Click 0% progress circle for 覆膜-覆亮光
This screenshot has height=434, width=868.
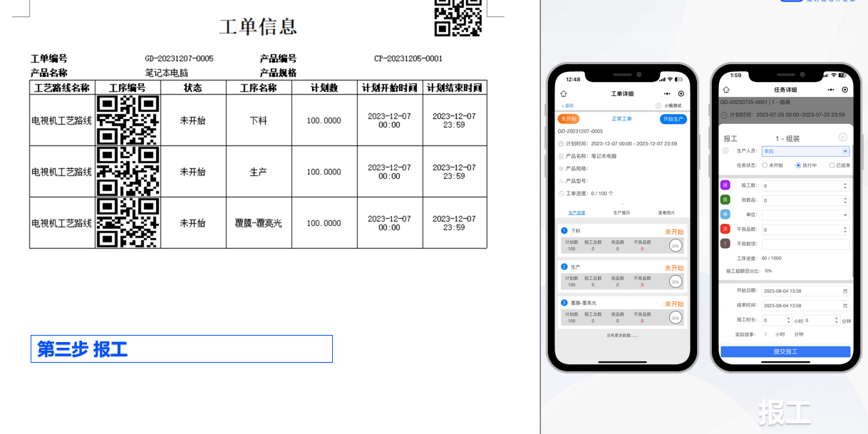pyautogui.click(x=676, y=317)
